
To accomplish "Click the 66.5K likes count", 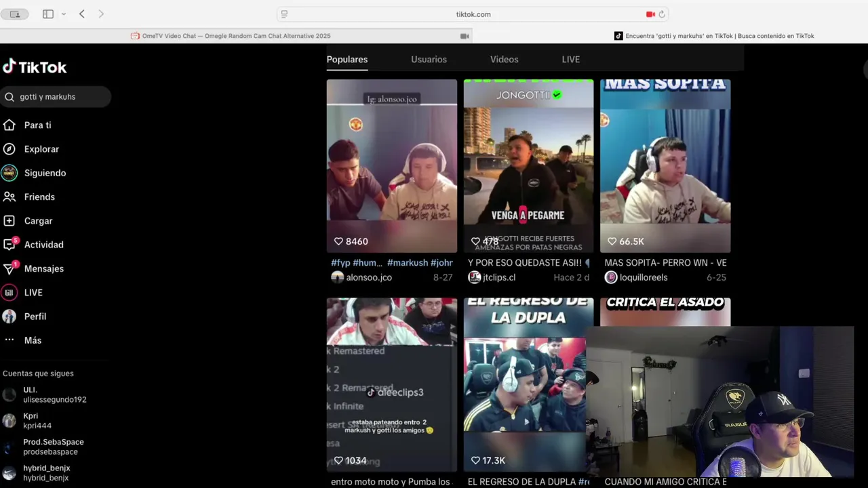I will point(631,241).
